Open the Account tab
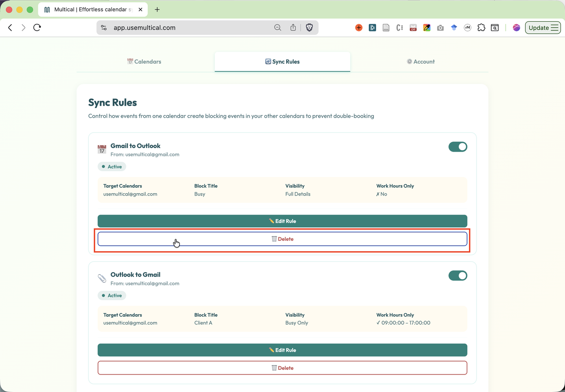Image resolution: width=565 pixels, height=392 pixels. [x=420, y=62]
